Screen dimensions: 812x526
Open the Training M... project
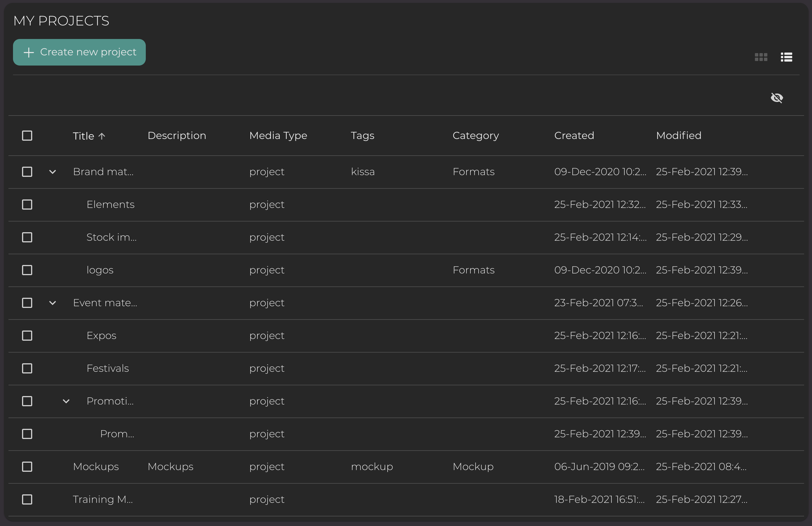103,499
